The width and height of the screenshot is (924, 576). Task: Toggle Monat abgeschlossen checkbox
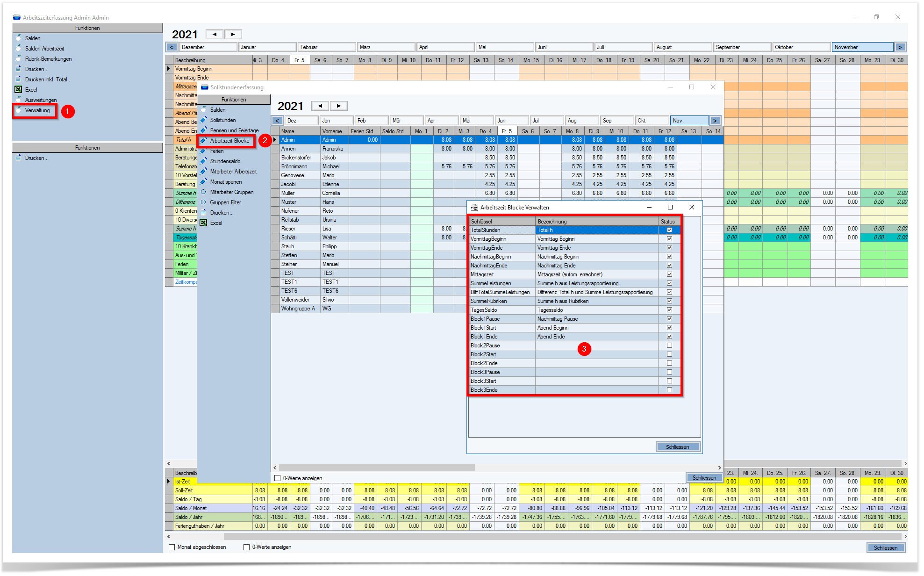pyautogui.click(x=172, y=547)
